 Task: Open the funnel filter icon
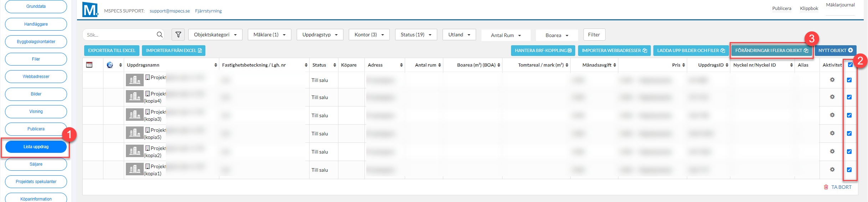178,35
